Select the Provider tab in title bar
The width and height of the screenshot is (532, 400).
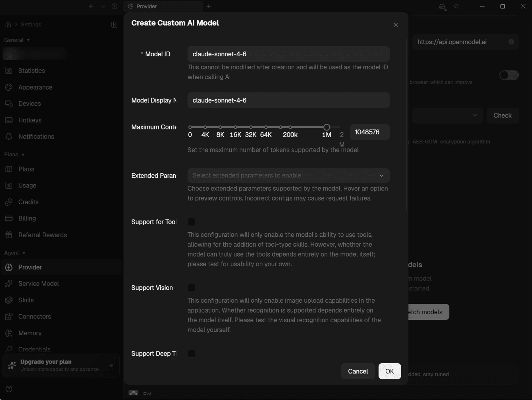(x=163, y=6)
